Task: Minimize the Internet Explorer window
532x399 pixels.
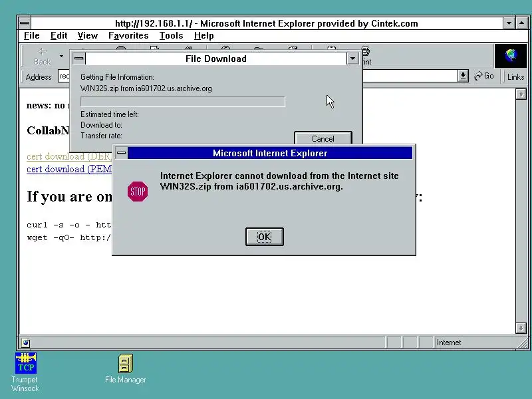Action: (x=509, y=23)
